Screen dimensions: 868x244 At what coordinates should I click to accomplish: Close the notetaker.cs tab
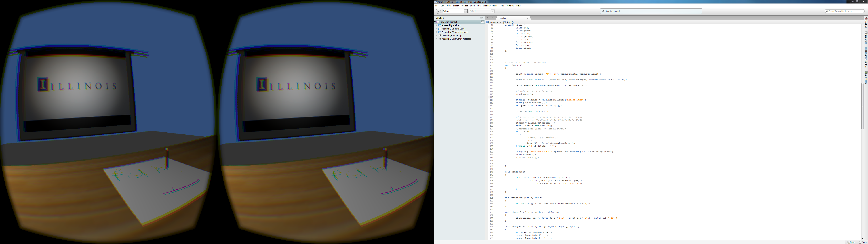(x=528, y=18)
